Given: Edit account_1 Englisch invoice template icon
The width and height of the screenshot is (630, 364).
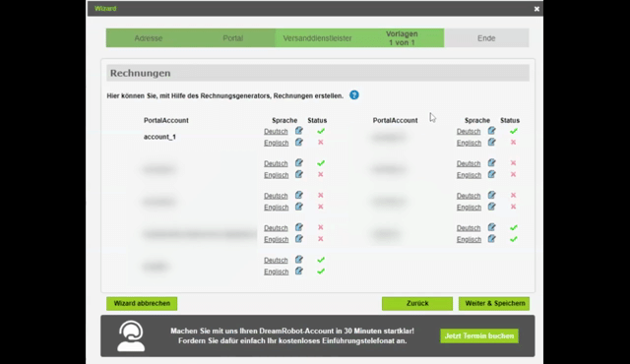Looking at the screenshot, I should [x=299, y=143].
